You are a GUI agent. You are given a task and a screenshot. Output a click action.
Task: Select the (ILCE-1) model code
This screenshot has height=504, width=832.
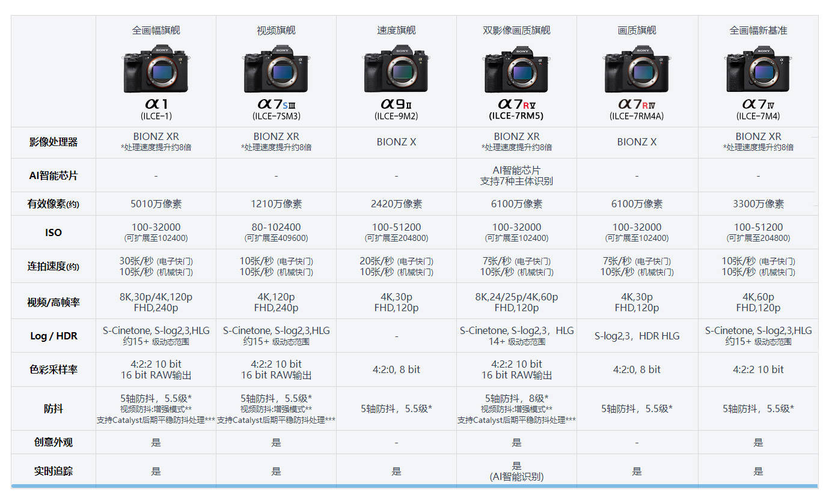tap(156, 116)
